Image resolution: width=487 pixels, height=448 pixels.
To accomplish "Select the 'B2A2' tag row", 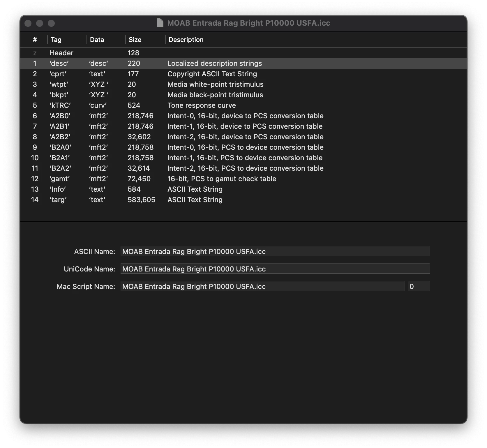I will pyautogui.click(x=243, y=168).
